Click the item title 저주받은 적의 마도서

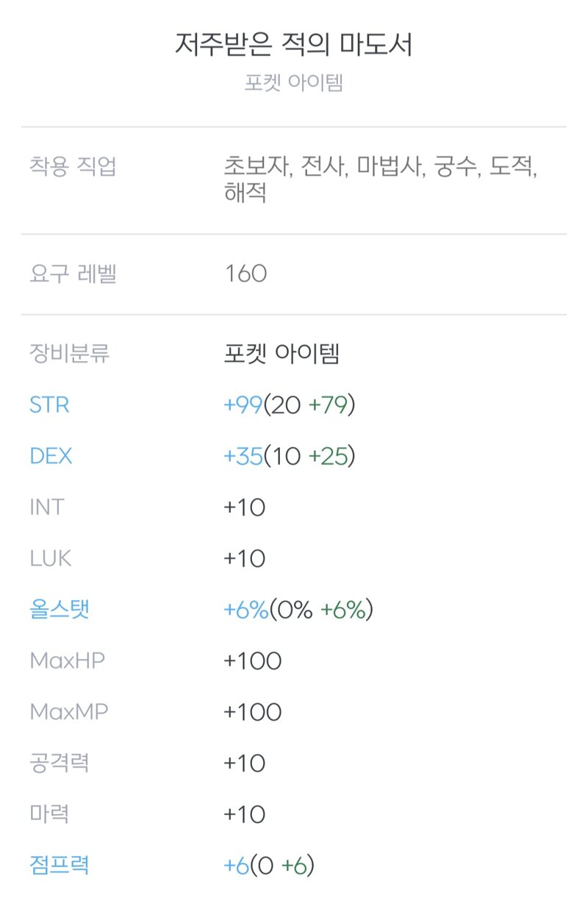pyautogui.click(x=293, y=45)
